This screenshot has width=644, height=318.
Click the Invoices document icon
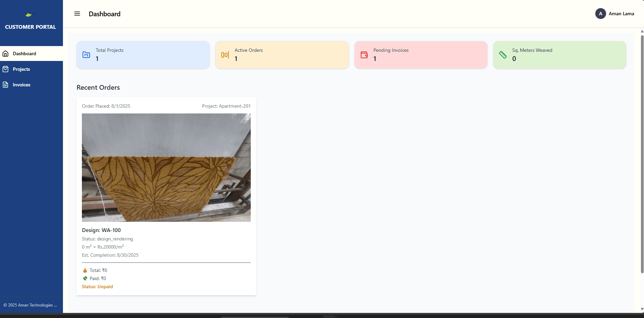[x=6, y=85]
